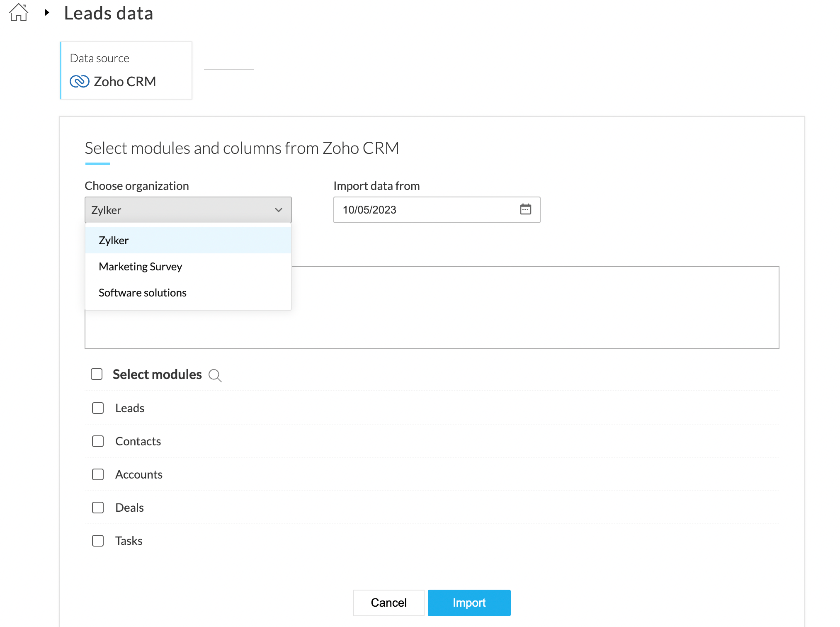Choose Zylker from the organization list
This screenshot has height=627, width=840.
point(114,241)
